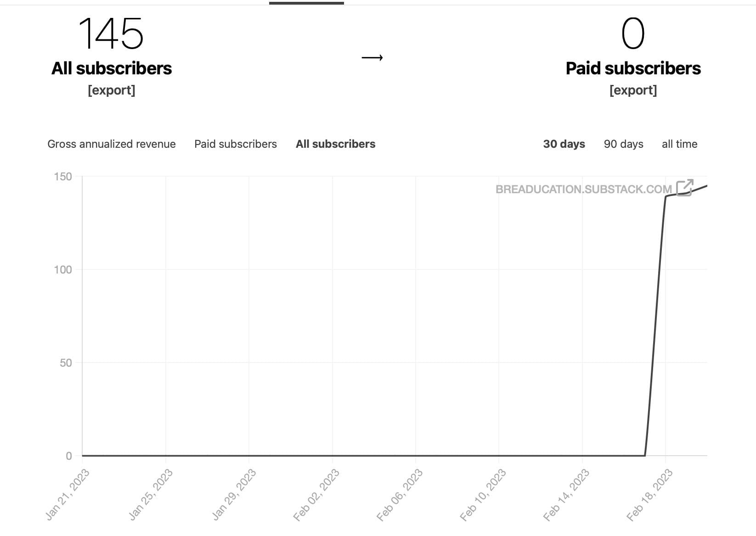Screen dimensions: 756x536
Task: Click the bold Paid subscribers heading
Action: coord(633,68)
